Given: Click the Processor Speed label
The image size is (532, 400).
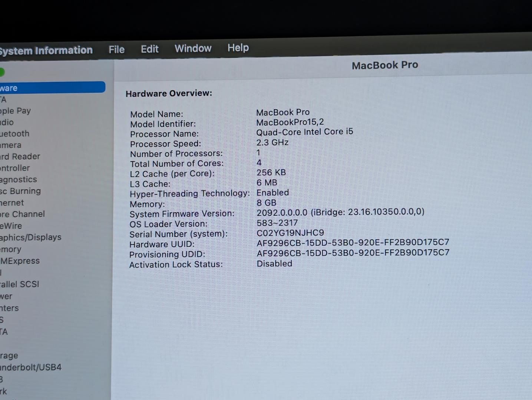Looking at the screenshot, I should coord(165,144).
